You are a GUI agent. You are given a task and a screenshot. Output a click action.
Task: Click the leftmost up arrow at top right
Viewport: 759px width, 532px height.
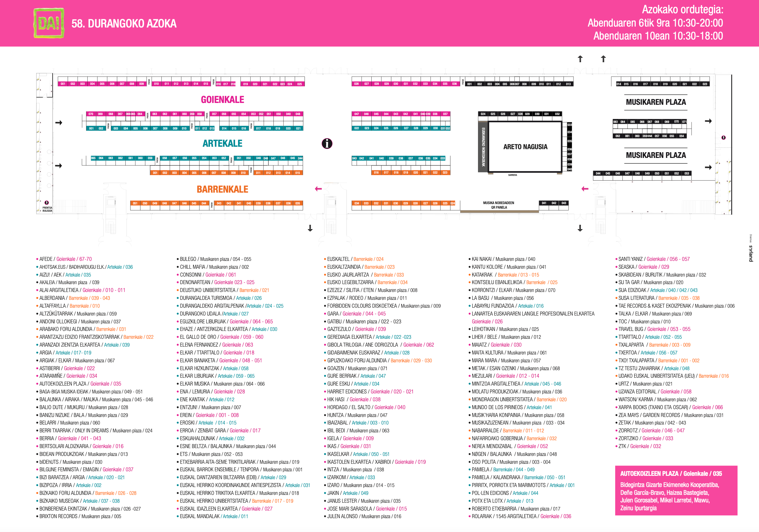tap(580, 59)
